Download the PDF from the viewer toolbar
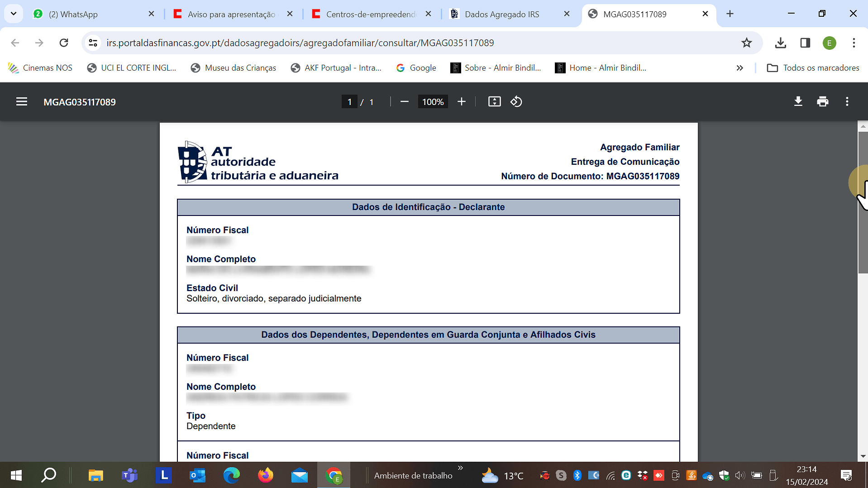 point(798,102)
